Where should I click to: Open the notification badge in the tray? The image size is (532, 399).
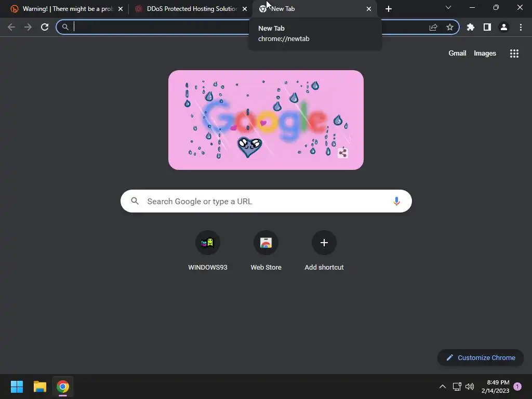517,387
